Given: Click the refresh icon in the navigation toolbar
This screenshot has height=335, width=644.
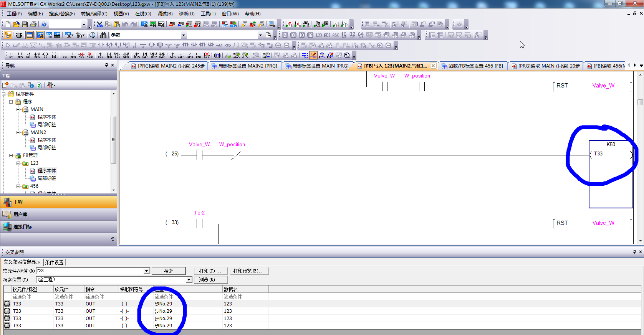Looking at the screenshot, I should click(39, 85).
